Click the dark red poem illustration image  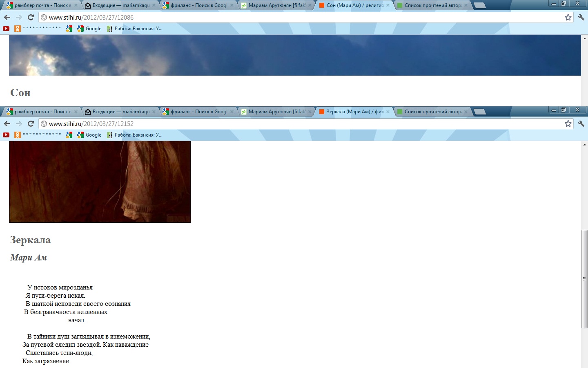(100, 182)
